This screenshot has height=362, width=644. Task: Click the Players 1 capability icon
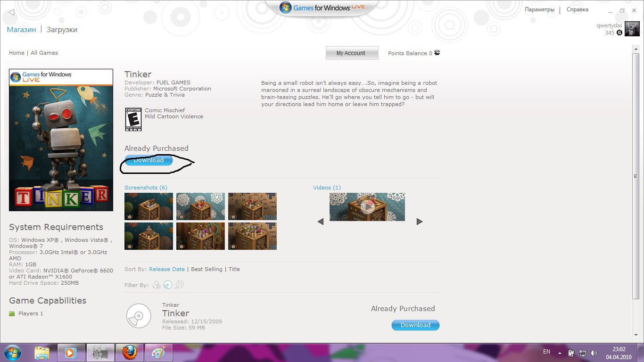[x=12, y=314]
